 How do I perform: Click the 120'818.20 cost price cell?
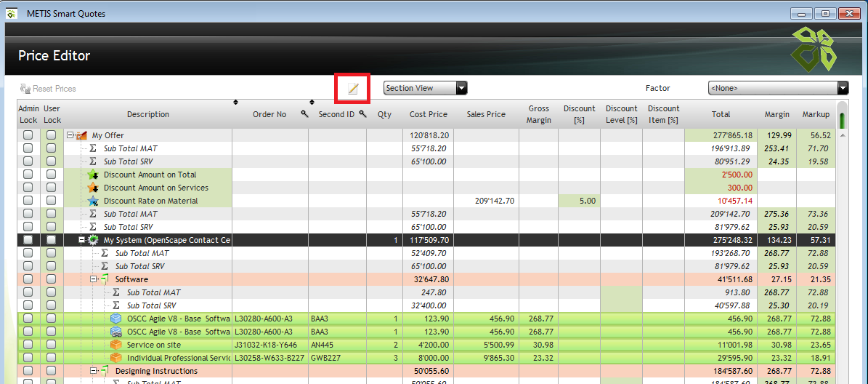429,135
